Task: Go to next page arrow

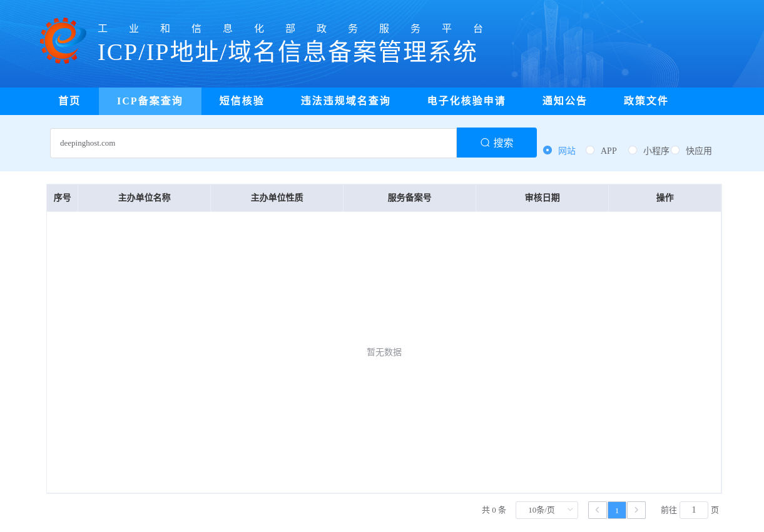Action: 636,510
